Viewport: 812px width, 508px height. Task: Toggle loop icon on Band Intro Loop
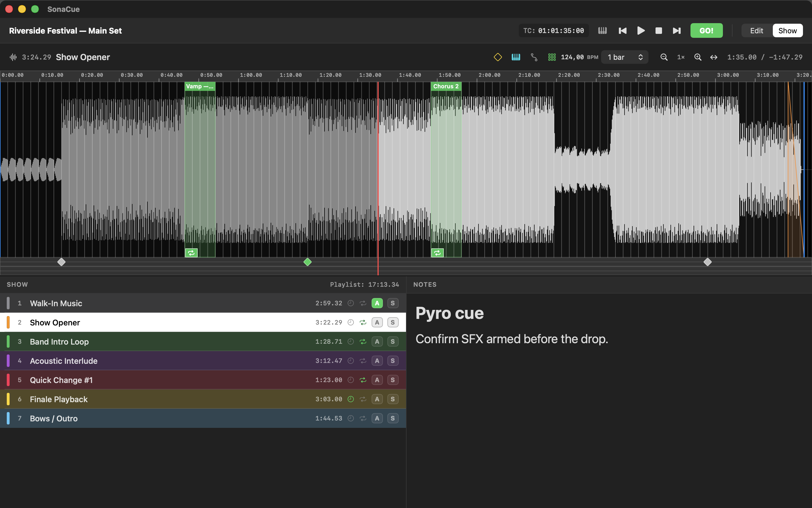click(363, 341)
